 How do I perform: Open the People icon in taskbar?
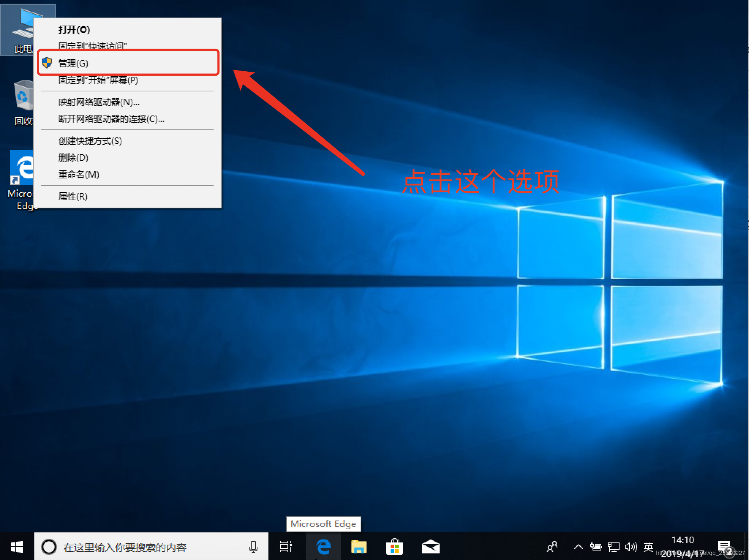click(552, 547)
